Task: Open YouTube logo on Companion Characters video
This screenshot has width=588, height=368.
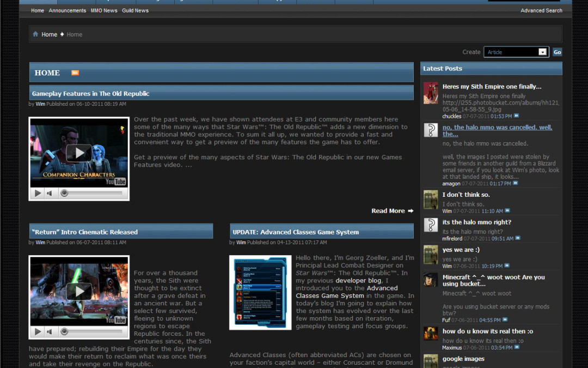Action: [116, 182]
